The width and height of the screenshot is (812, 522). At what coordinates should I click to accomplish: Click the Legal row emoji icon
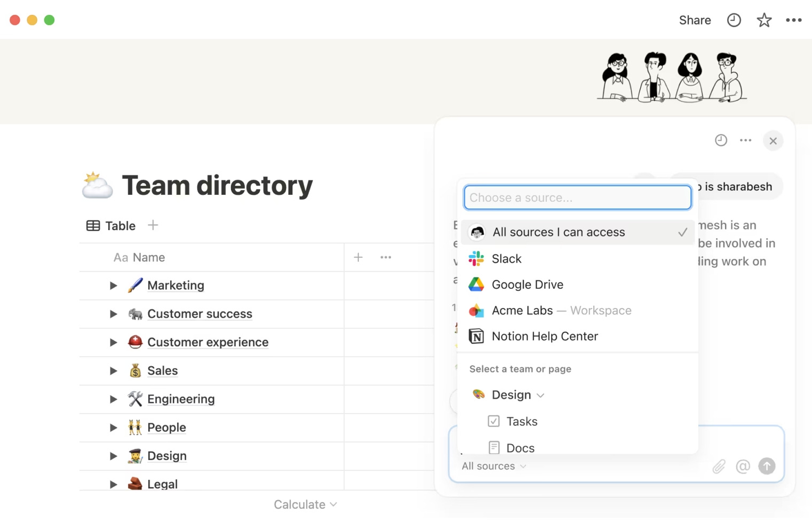(135, 484)
